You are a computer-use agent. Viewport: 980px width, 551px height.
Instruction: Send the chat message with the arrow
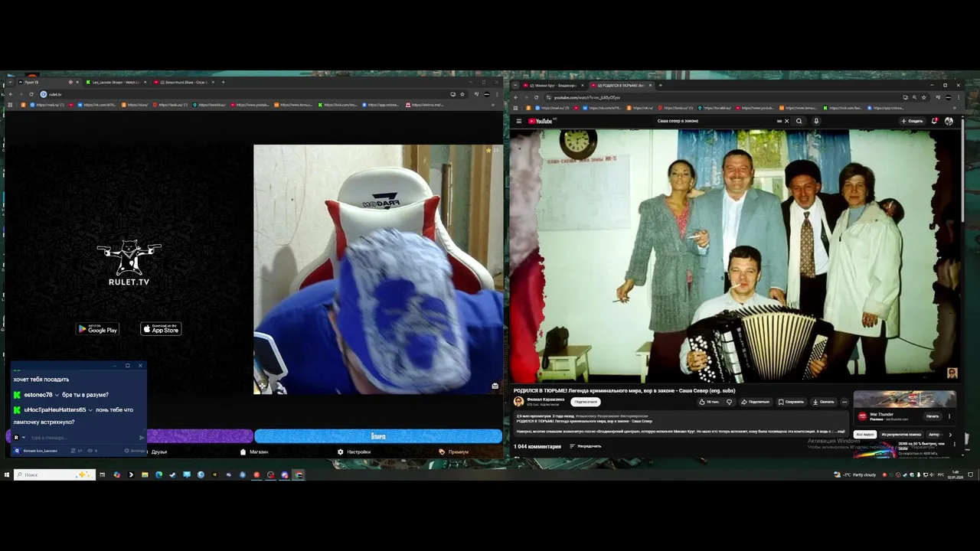pos(141,438)
